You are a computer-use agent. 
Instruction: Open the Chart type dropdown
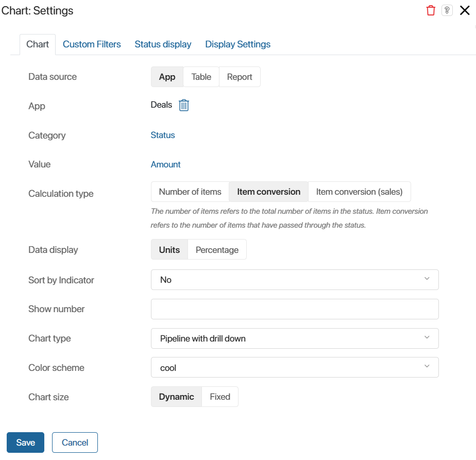coord(295,338)
